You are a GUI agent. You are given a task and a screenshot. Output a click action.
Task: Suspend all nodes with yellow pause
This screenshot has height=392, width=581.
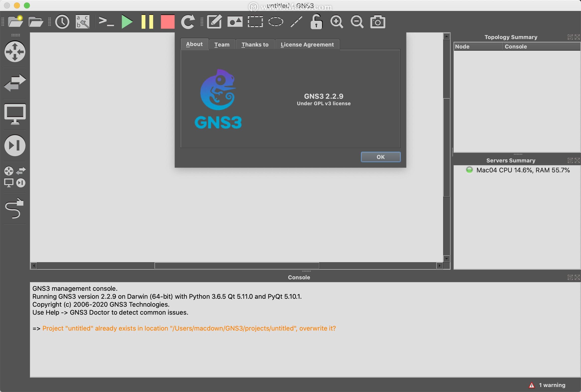147,21
